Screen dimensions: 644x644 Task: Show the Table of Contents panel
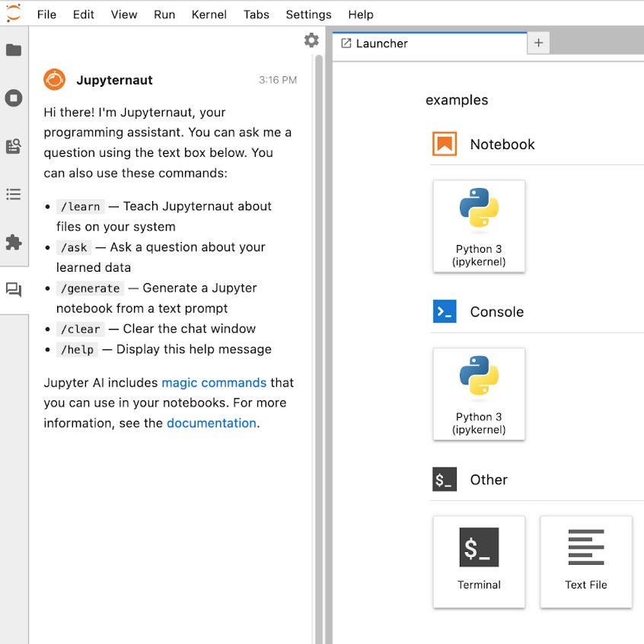[x=14, y=194]
